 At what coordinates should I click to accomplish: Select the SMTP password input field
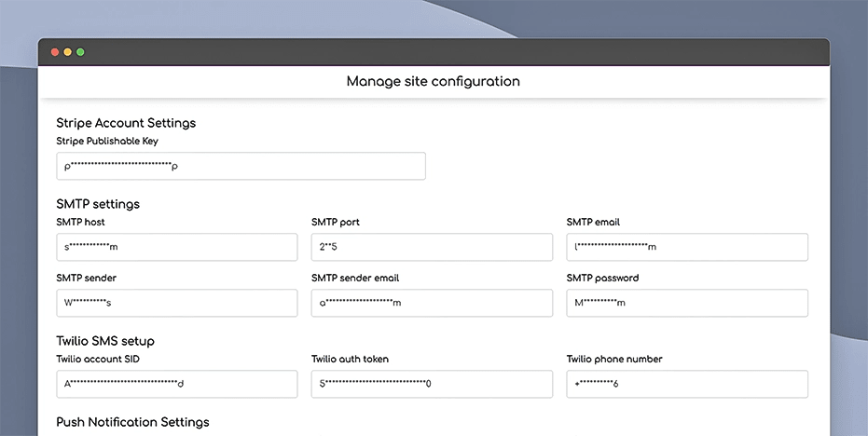point(687,303)
